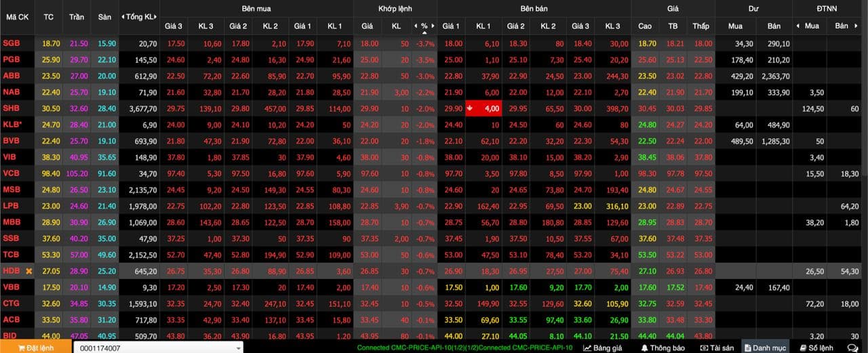
Task: Click the TC column header
Action: click(x=49, y=16)
